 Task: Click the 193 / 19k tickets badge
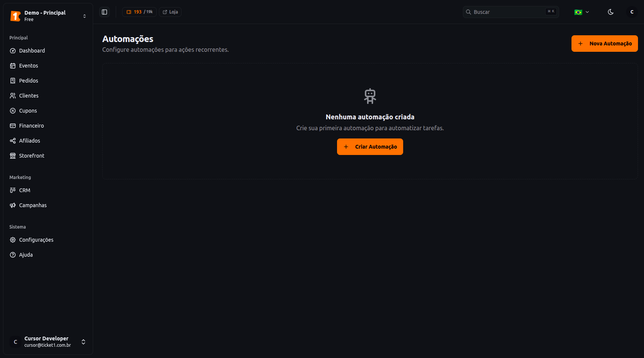click(x=139, y=12)
